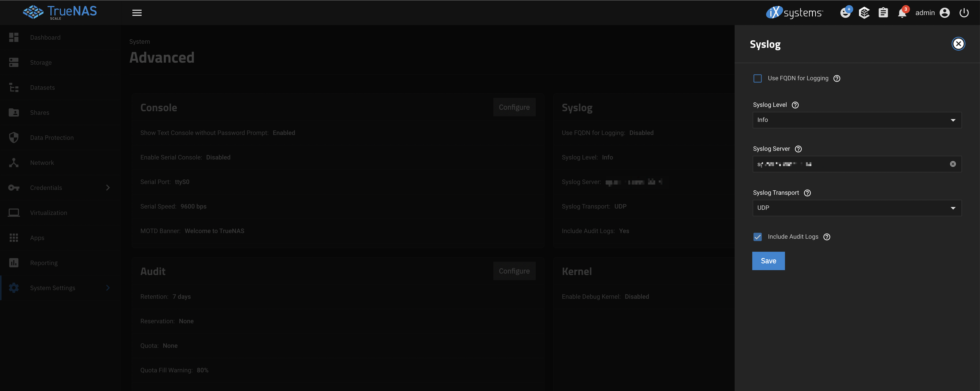This screenshot has width=980, height=391.
Task: Click the power button icon
Action: point(964,13)
